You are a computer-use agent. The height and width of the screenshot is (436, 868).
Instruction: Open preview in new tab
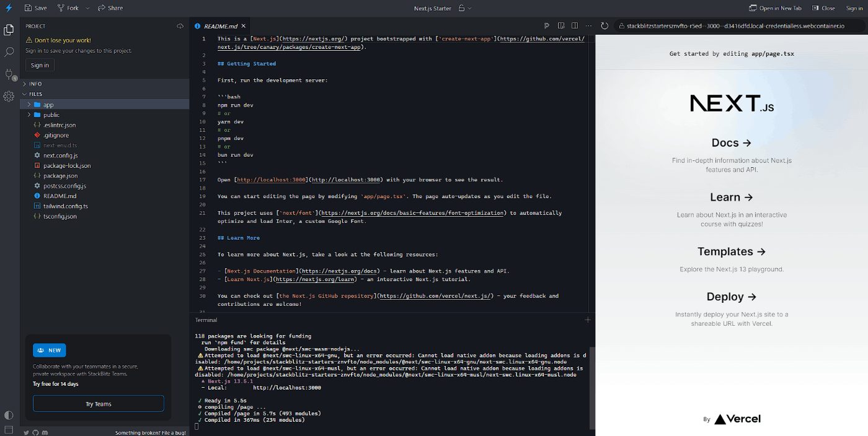[775, 8]
